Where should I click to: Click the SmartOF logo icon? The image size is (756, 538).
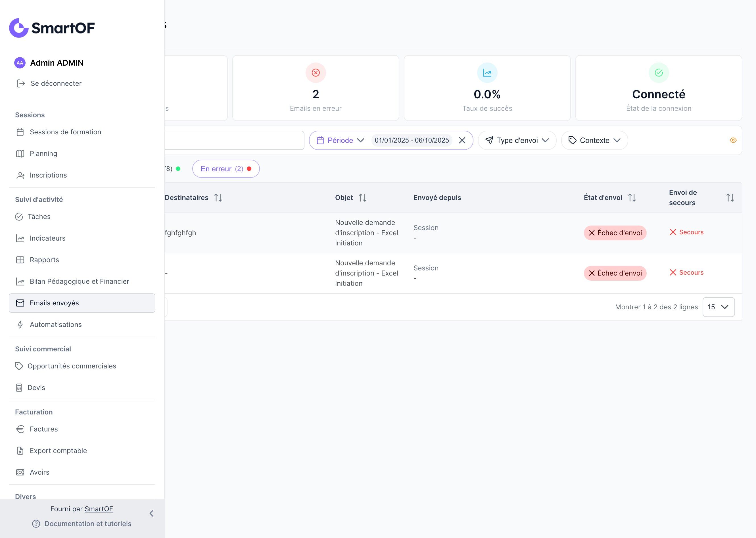tap(19, 28)
